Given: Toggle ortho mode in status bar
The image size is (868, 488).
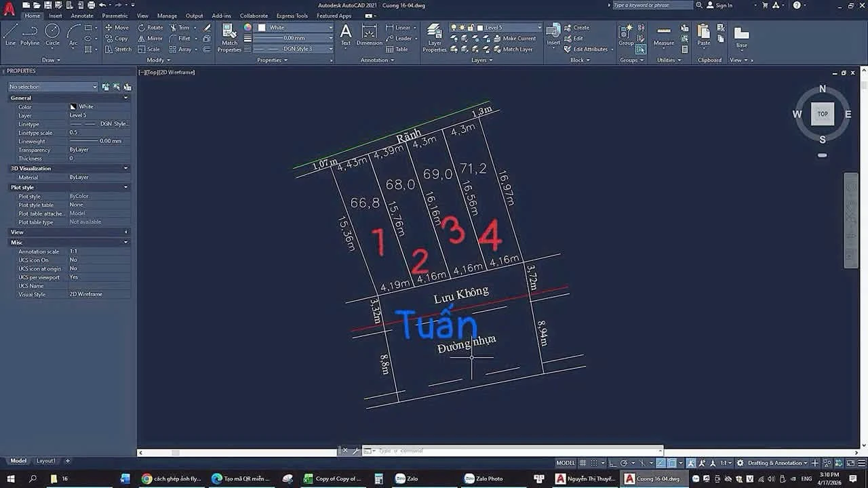Looking at the screenshot, I should [x=613, y=463].
